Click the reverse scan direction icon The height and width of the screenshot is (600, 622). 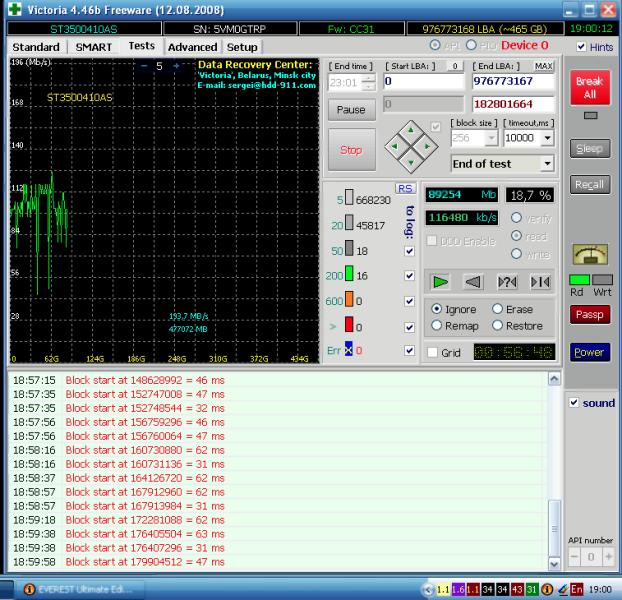click(x=474, y=282)
